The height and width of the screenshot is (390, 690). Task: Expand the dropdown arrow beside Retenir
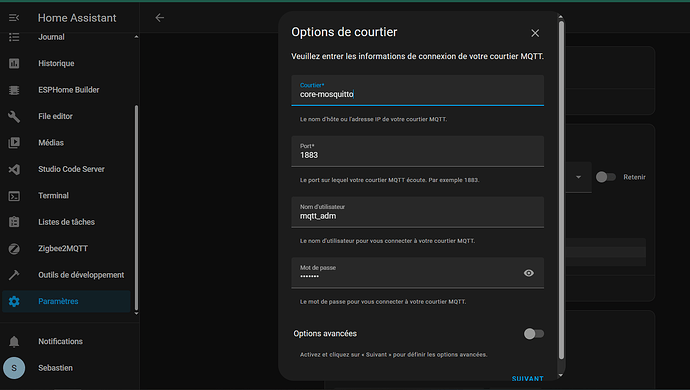click(x=578, y=177)
